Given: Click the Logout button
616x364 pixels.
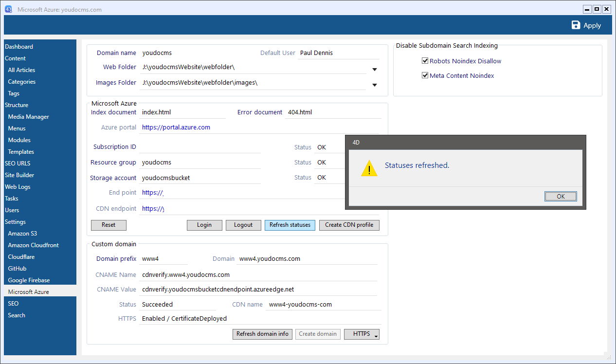Looking at the screenshot, I should (243, 225).
